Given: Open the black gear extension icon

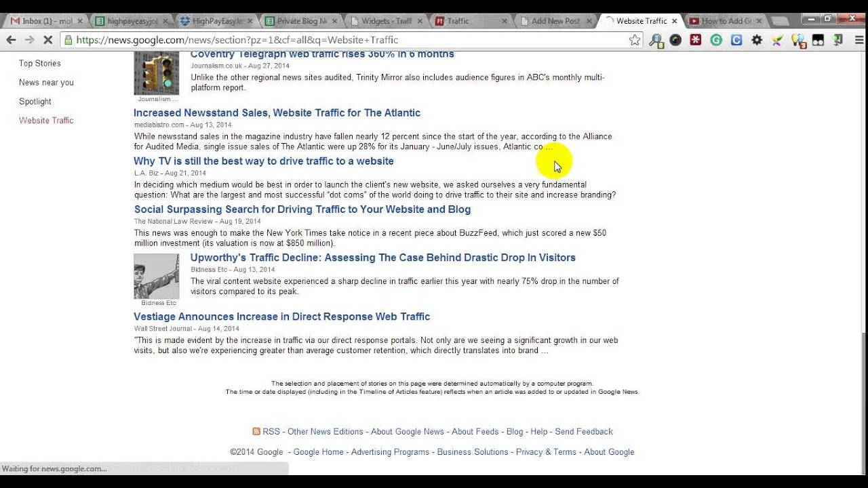Looking at the screenshot, I should pyautogui.click(x=757, y=40).
